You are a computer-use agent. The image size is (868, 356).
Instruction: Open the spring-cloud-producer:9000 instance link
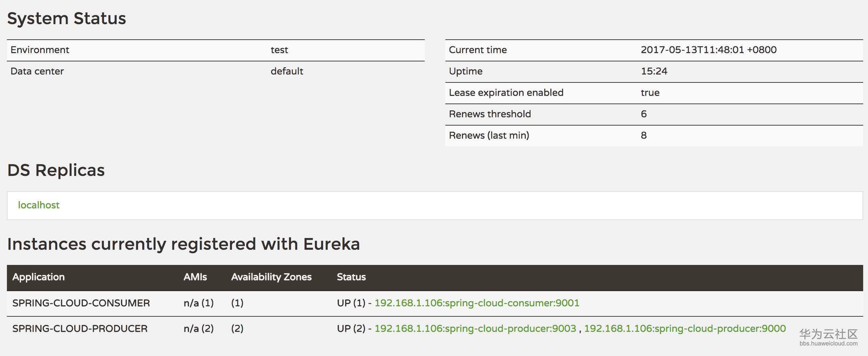pos(685,329)
